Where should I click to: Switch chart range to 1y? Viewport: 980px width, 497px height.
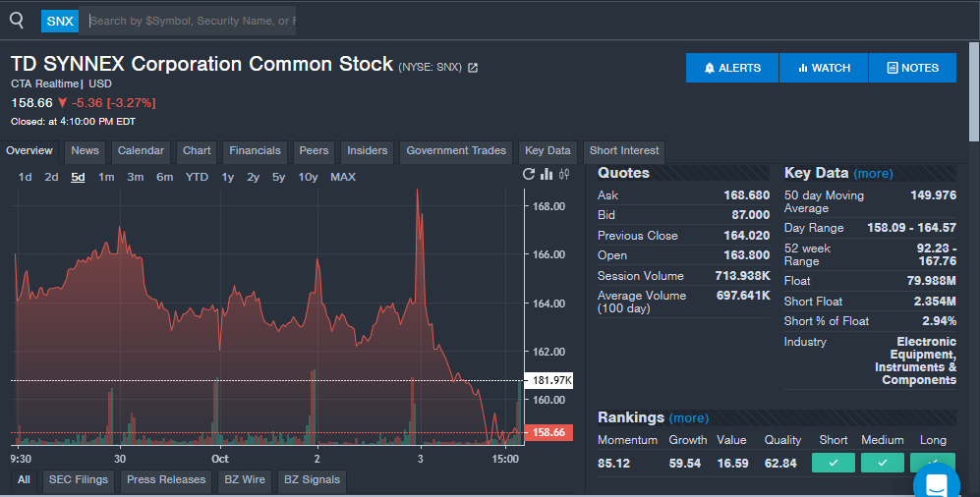point(228,177)
